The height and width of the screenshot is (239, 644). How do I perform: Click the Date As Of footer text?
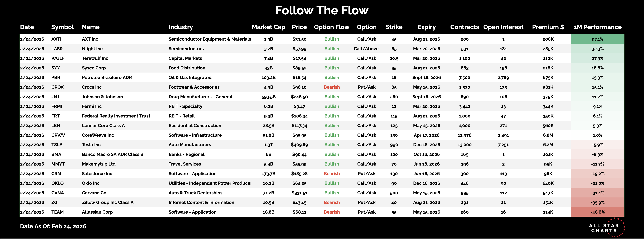click(x=53, y=226)
